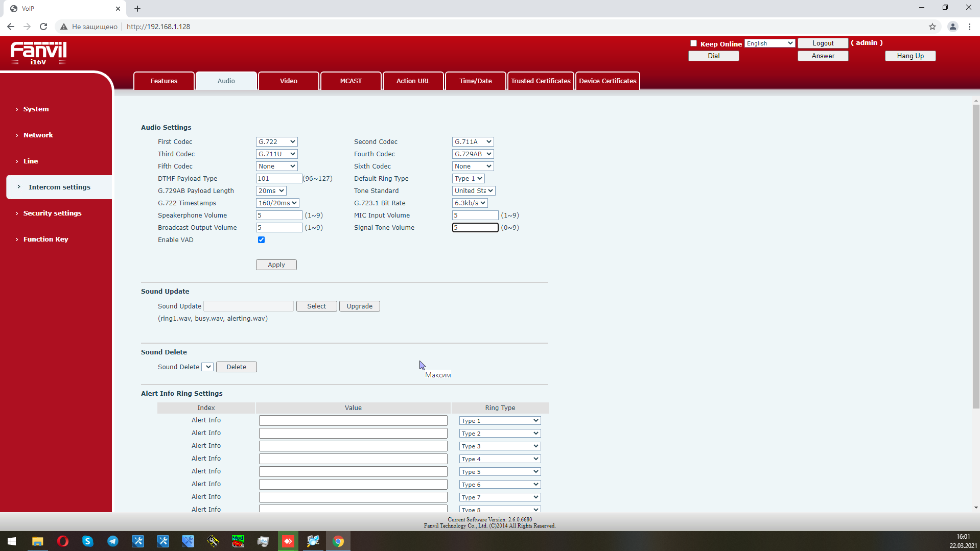Open the Tone Standard dropdown
This screenshot has height=551, width=980.
tap(473, 191)
